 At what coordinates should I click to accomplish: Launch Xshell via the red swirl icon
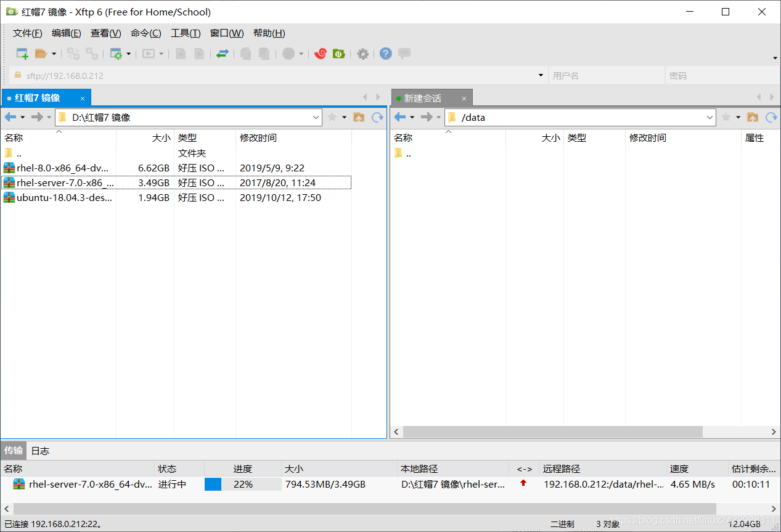click(x=320, y=54)
